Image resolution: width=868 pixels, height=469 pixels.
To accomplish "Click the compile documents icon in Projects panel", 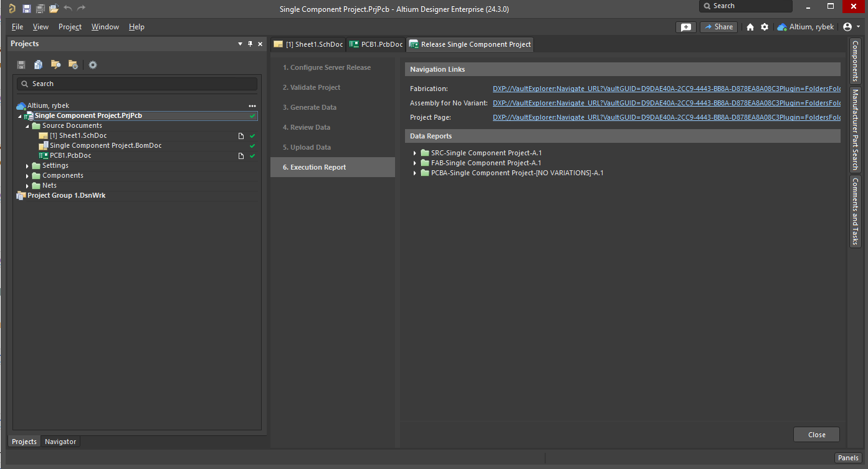I will pos(39,65).
